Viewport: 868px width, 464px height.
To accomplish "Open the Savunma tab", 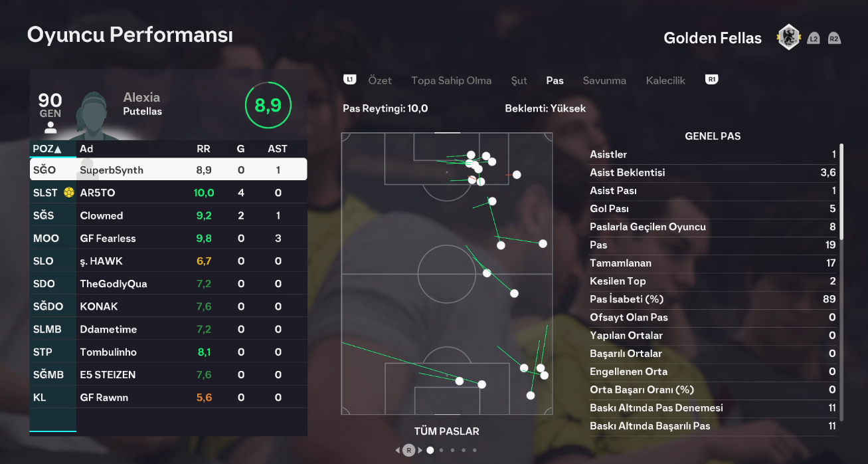I will (x=604, y=80).
